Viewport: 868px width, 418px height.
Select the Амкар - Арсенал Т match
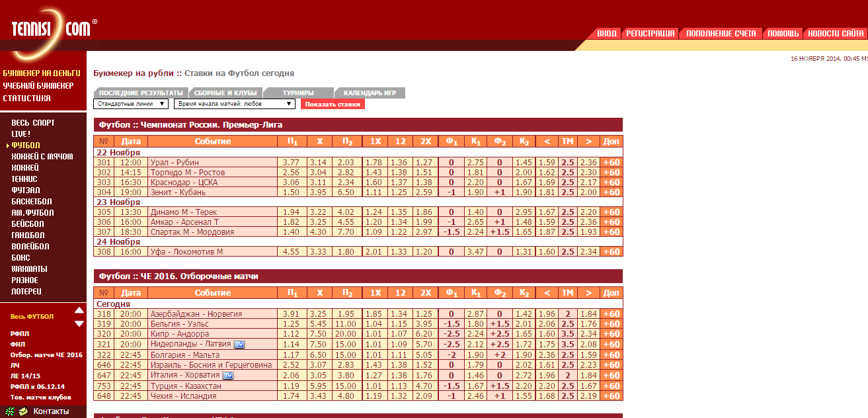click(x=184, y=222)
